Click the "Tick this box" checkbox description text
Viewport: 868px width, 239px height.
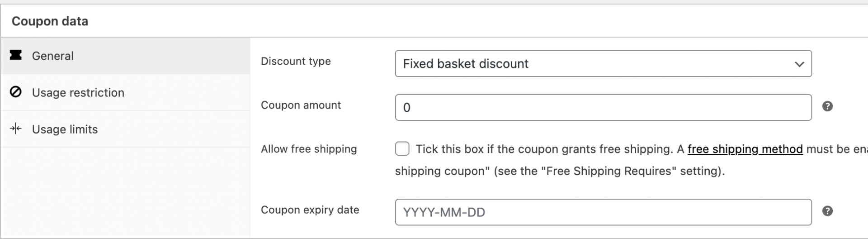pos(542,149)
